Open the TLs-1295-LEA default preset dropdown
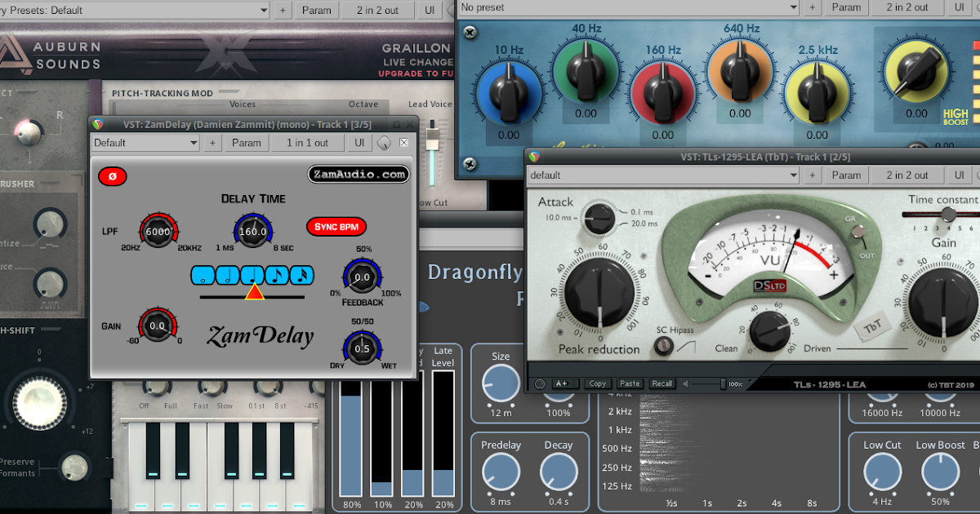980x514 pixels. [663, 175]
